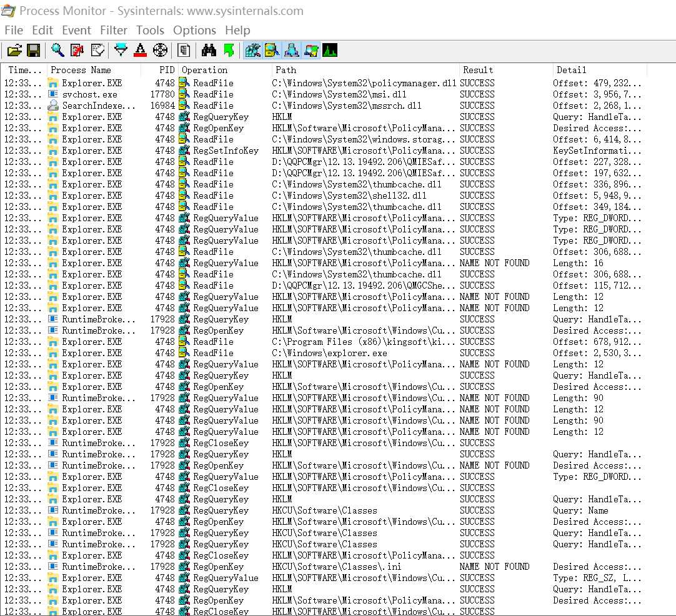Toggle Show Registry Activity
Screen dimensions: 676x616
click(252, 51)
